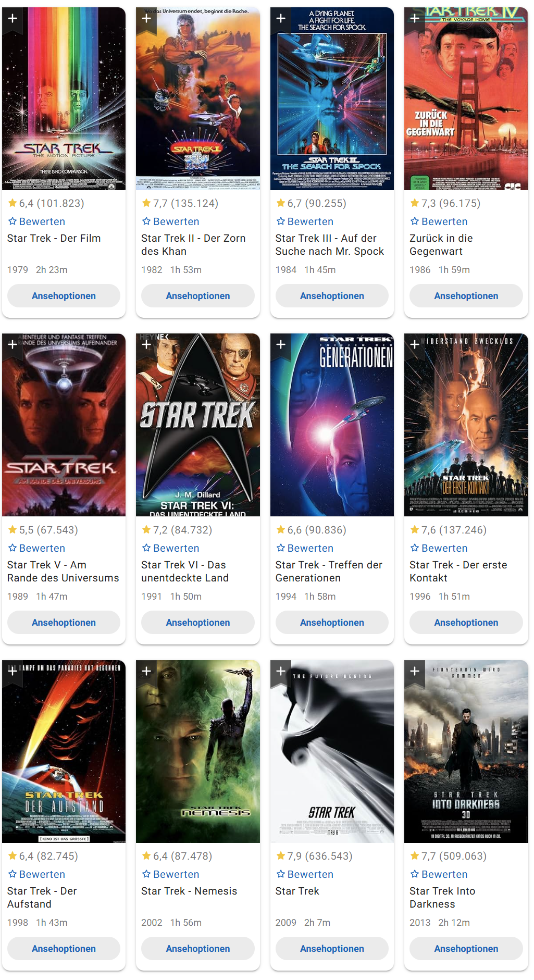Rate Zurück in die Gegenwart via Bewerten
The width and height of the screenshot is (534, 980).
click(439, 221)
